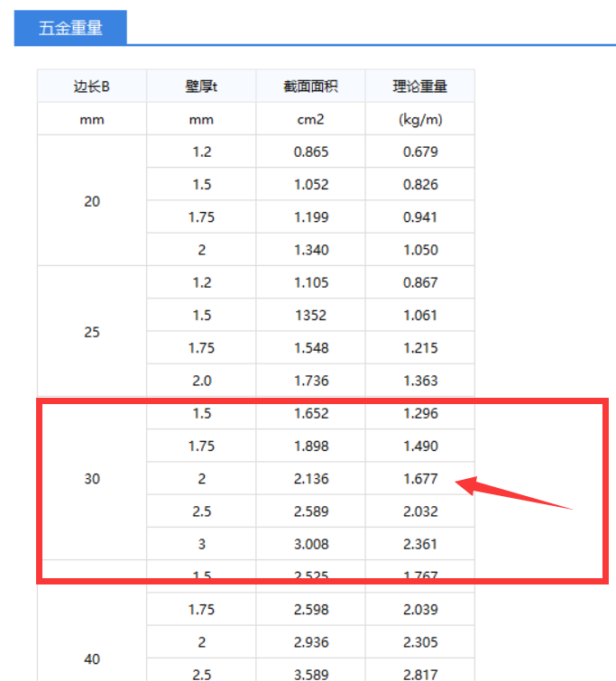Click section area value 1.652
Screen dimensions: 616x681
coord(311,413)
